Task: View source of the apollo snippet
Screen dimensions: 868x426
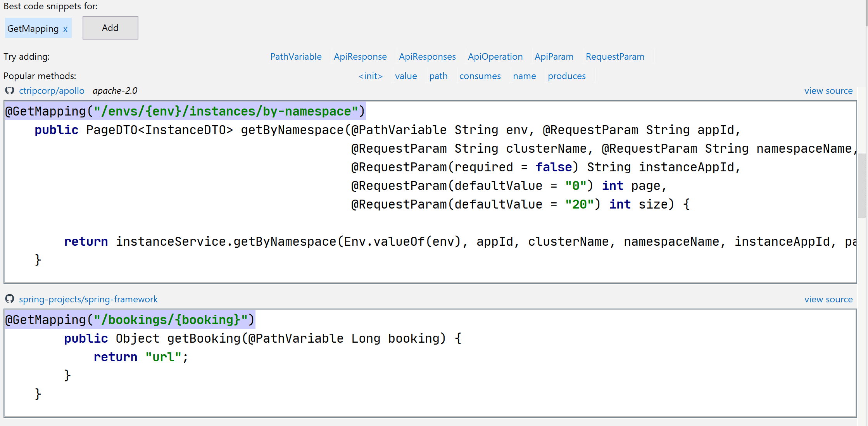Action: click(828, 91)
